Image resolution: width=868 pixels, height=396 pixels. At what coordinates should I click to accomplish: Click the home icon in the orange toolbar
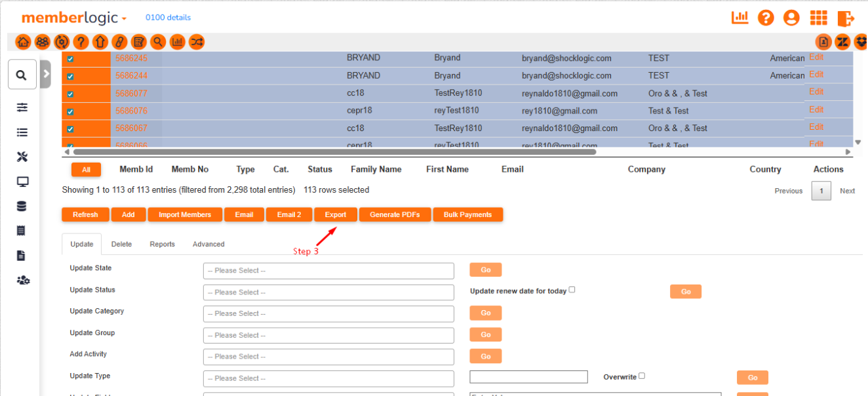pyautogui.click(x=23, y=42)
